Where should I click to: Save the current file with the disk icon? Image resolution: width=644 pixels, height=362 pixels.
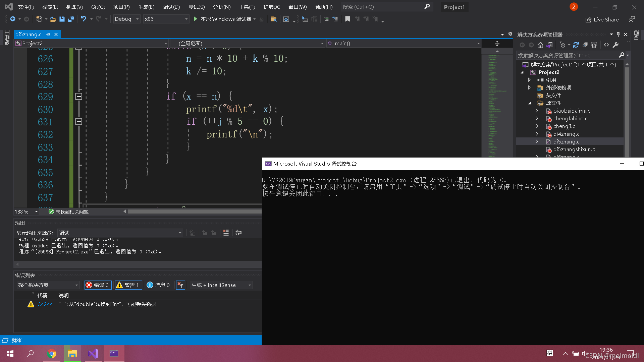pyautogui.click(x=62, y=19)
